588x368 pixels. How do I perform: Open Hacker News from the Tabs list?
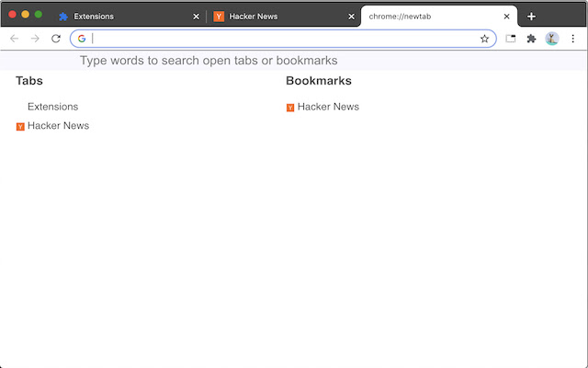tap(58, 126)
